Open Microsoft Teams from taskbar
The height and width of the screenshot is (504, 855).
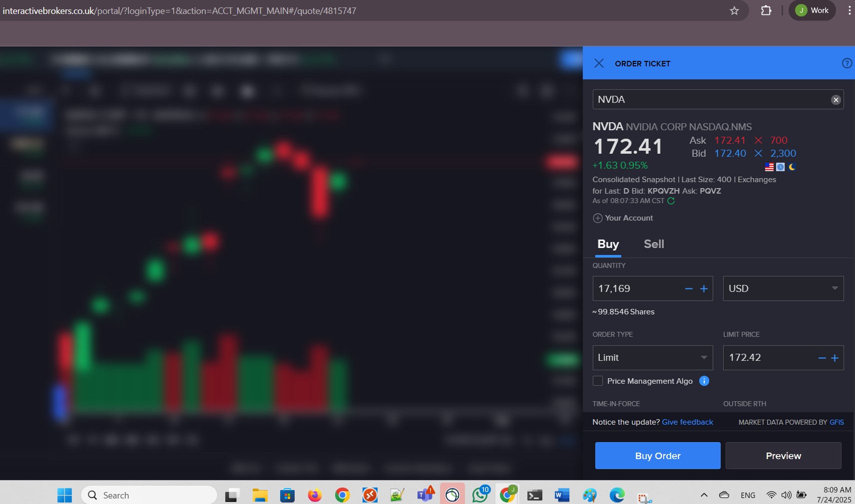[x=425, y=495]
